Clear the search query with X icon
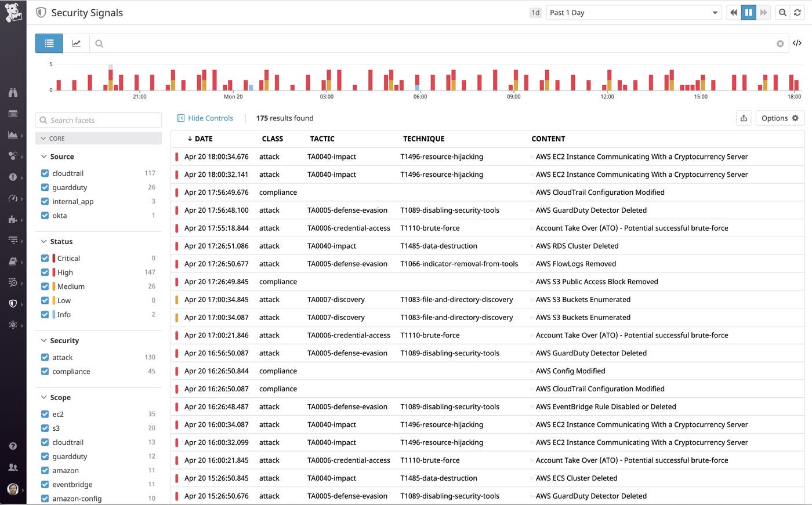 click(780, 43)
